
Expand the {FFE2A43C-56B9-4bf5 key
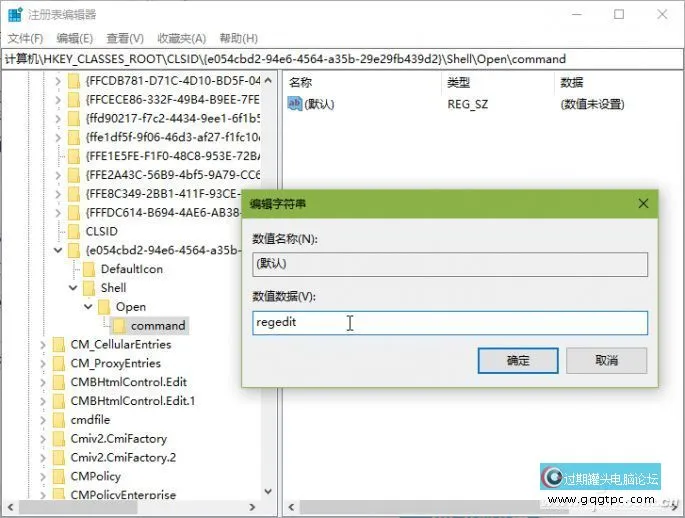58,175
